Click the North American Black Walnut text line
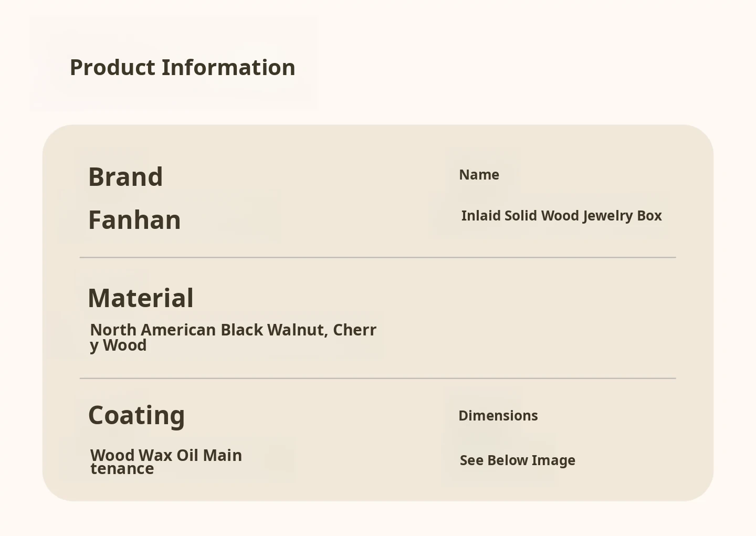Screen dimensions: 756x536 coord(233,330)
